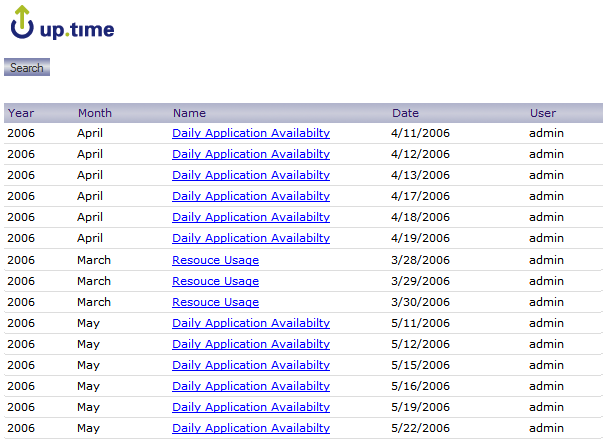The height and width of the screenshot is (448, 609).
Task: Open Daily Application Availabilty report for 4/11/2006
Action: click(251, 133)
